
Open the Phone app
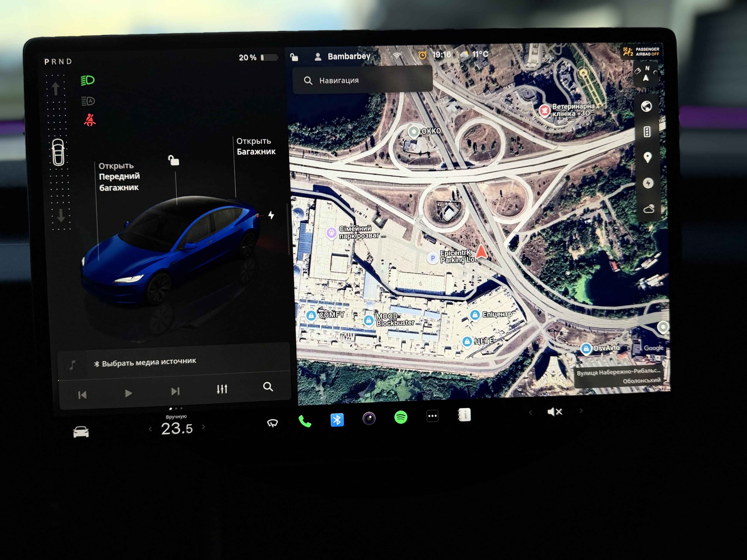(305, 421)
